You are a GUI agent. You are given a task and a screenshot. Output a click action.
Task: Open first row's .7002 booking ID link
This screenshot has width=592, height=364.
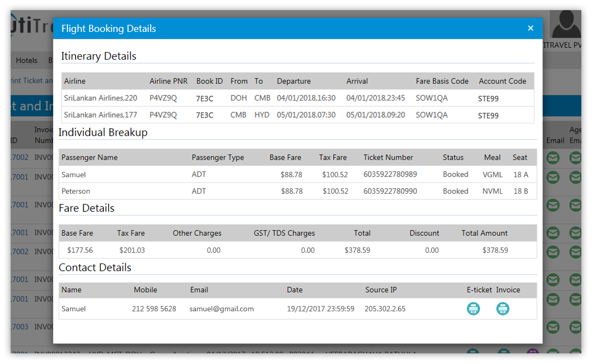point(20,158)
